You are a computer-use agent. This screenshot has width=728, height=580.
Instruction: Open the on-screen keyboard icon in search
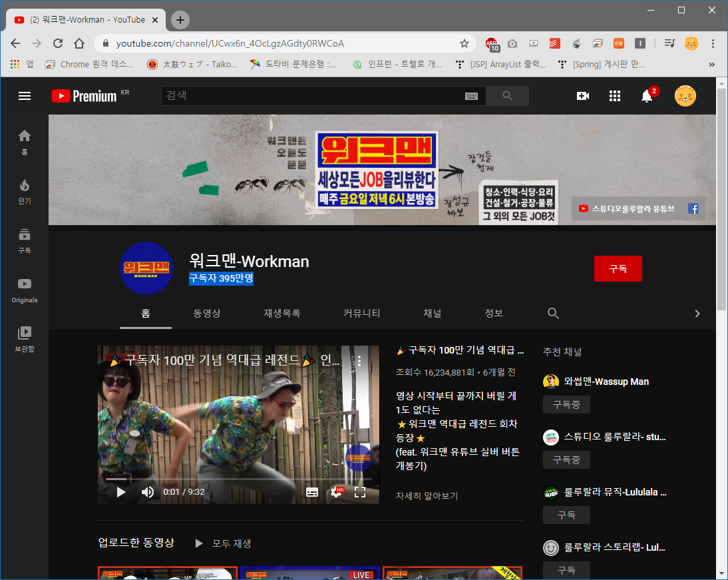pyautogui.click(x=471, y=96)
